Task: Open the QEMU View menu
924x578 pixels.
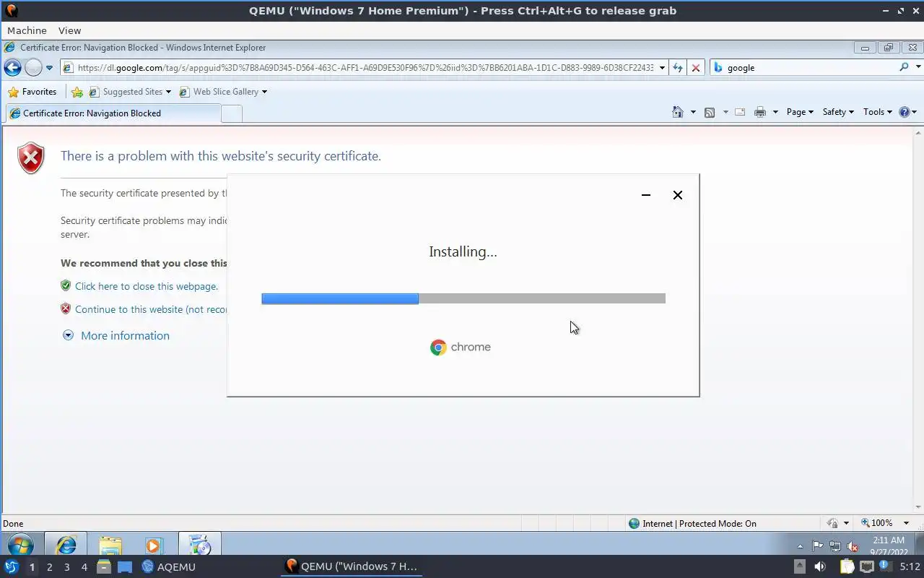Action: [x=69, y=30]
